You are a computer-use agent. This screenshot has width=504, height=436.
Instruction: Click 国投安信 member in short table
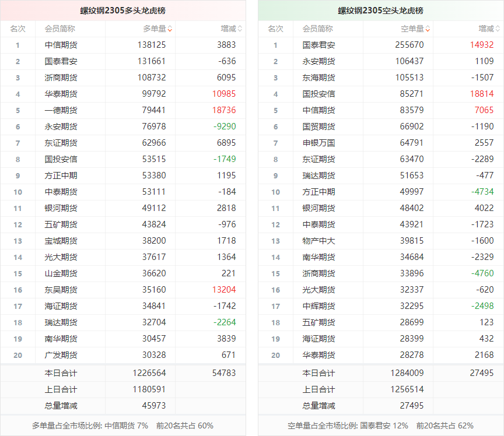coord(318,94)
